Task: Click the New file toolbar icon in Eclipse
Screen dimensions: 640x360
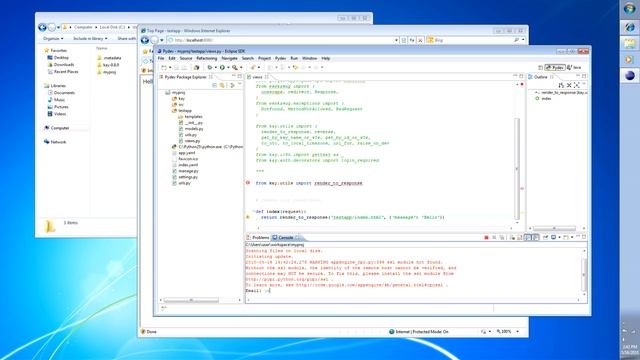Action: click(164, 67)
